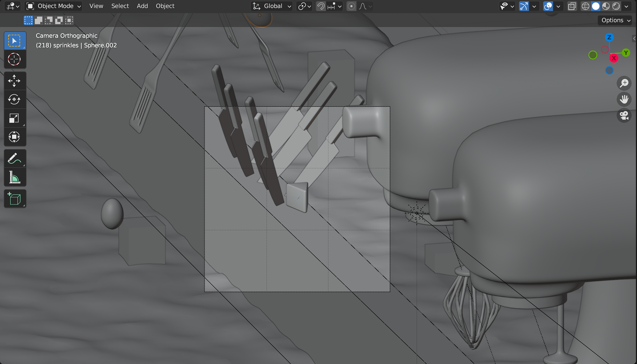Screen dimensions: 637x364
Task: Select the Measure ruler tool
Action: click(14, 177)
